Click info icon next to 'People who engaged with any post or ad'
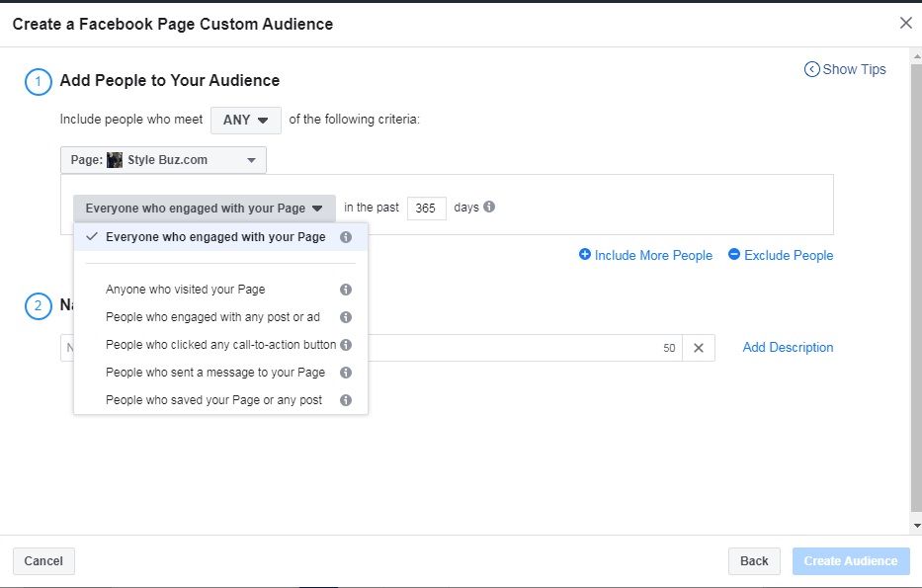Image resolution: width=922 pixels, height=588 pixels. pyautogui.click(x=346, y=317)
